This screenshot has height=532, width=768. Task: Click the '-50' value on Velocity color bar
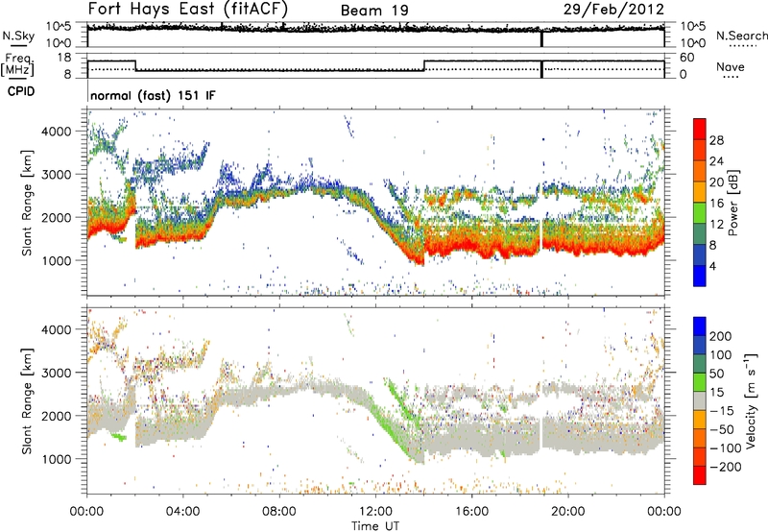pyautogui.click(x=722, y=429)
